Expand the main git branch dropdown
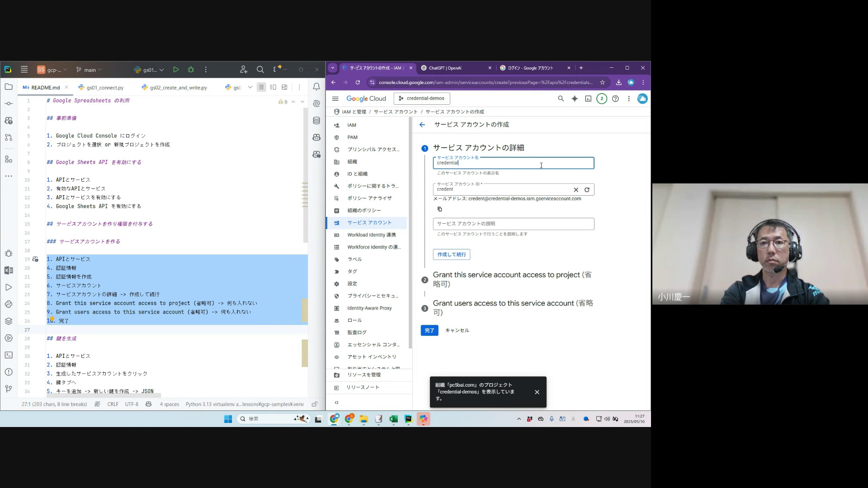Image resolution: width=868 pixels, height=488 pixels. (90, 70)
